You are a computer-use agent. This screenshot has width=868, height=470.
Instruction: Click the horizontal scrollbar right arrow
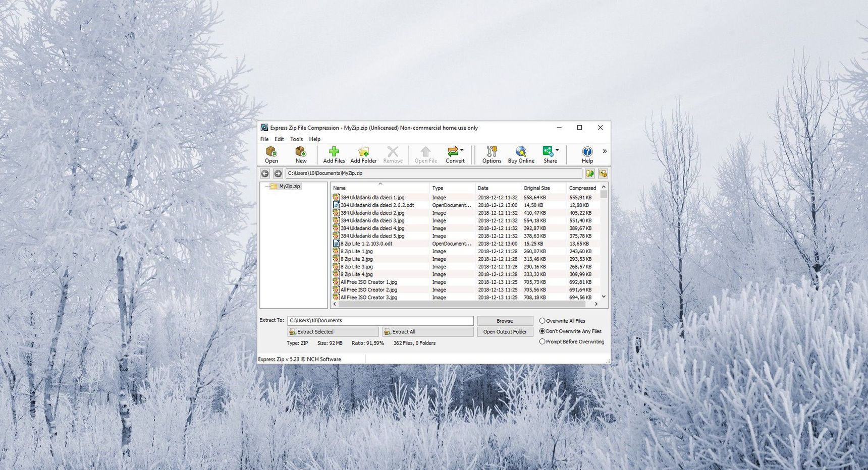pos(596,304)
